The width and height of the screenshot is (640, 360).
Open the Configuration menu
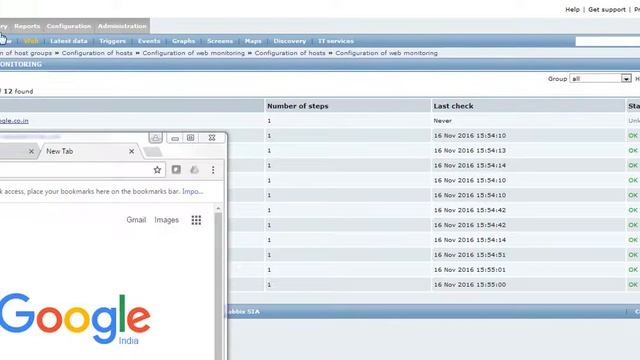click(x=69, y=26)
